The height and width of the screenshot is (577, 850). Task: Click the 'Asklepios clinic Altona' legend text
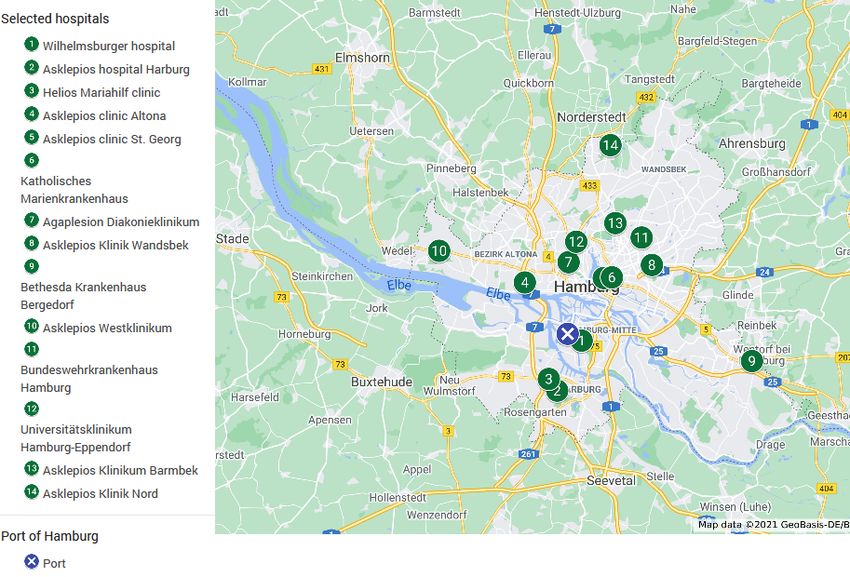(104, 116)
